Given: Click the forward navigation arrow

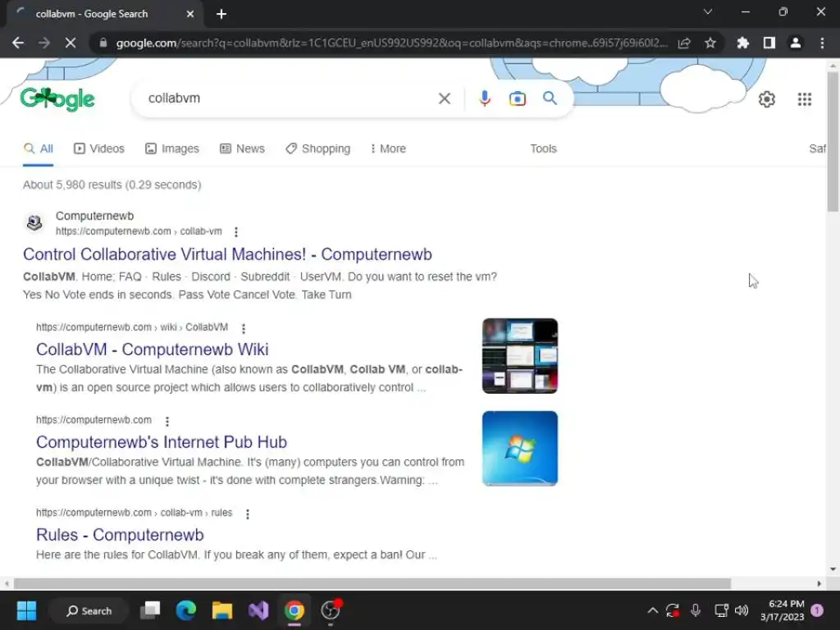Looking at the screenshot, I should pos(44,43).
